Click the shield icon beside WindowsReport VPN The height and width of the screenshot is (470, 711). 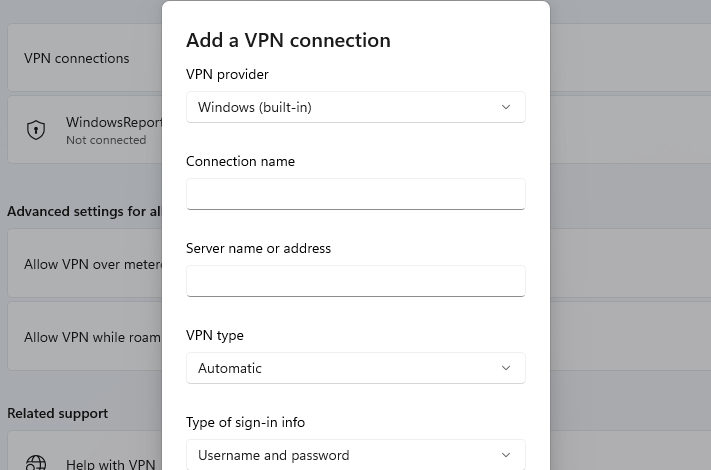click(x=36, y=130)
